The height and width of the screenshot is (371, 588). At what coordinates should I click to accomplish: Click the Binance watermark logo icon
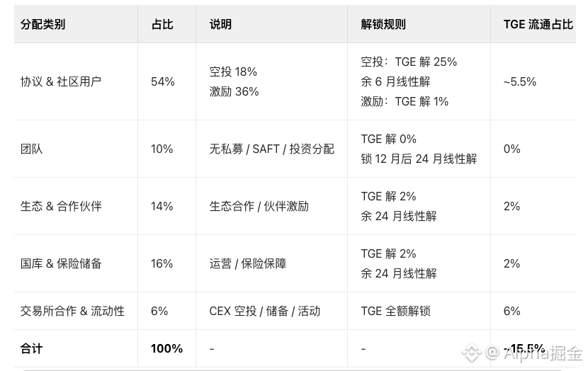click(x=471, y=352)
